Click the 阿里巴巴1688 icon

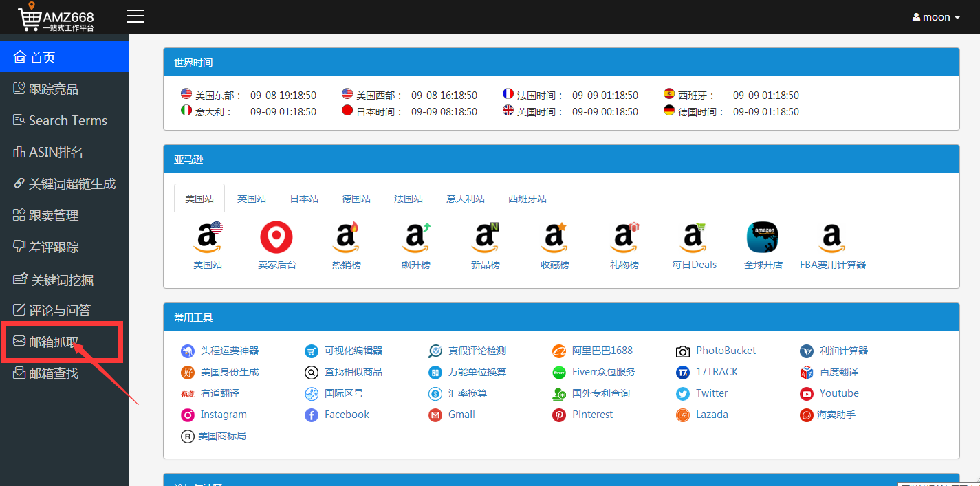[559, 351]
